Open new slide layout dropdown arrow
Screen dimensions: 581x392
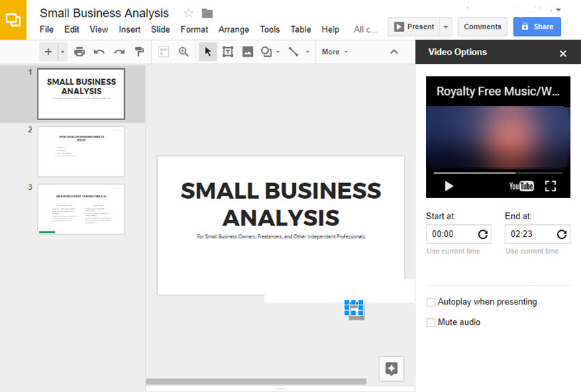[x=62, y=52]
